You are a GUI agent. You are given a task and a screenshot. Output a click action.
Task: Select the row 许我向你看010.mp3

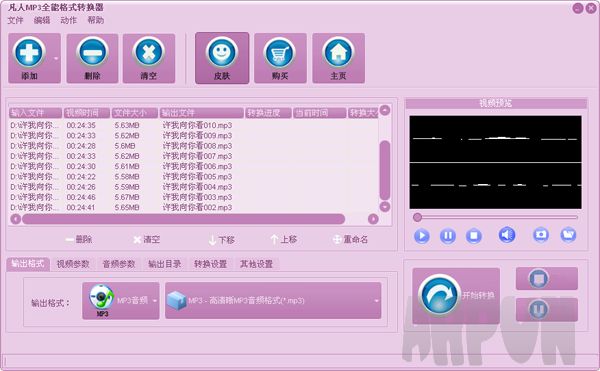click(194, 125)
